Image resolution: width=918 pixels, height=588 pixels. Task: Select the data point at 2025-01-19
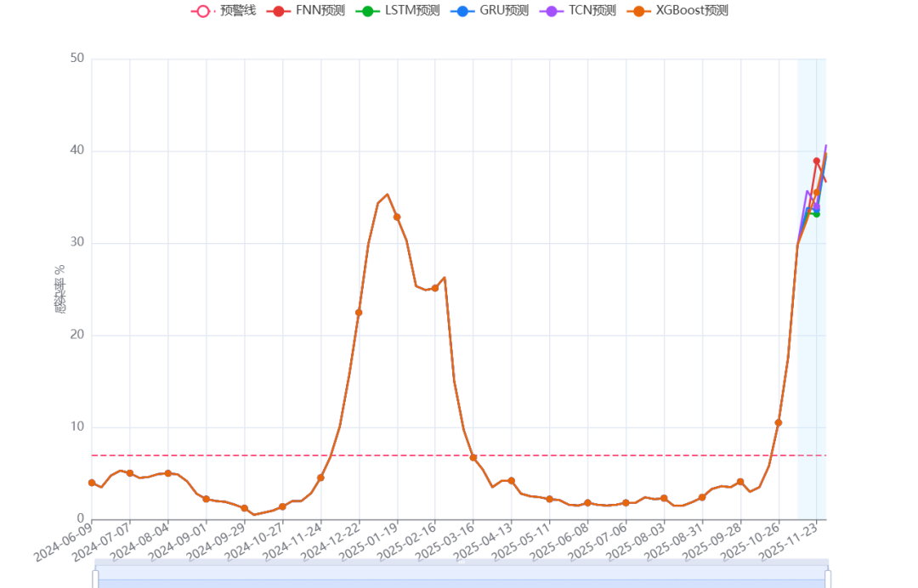pyautogui.click(x=397, y=217)
